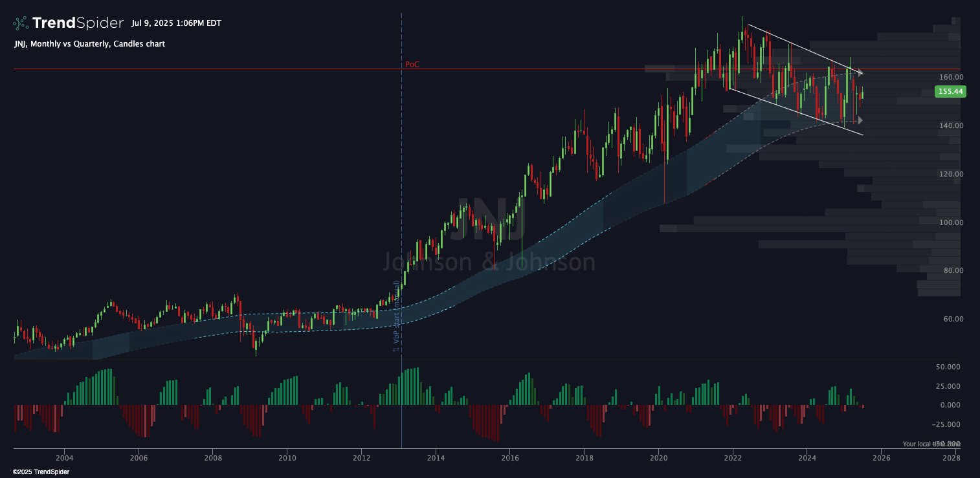
Task: Select the upper white channel trendline
Action: tap(804, 49)
